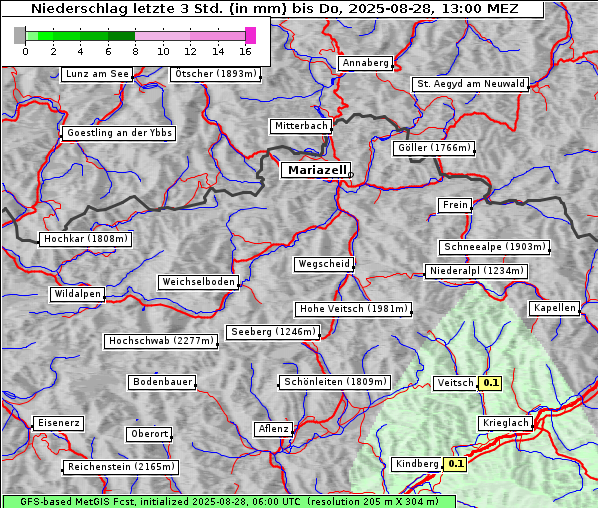The width and height of the screenshot is (598, 508).
Task: Click the Reichenstein (2165m) label
Action: coord(121,467)
